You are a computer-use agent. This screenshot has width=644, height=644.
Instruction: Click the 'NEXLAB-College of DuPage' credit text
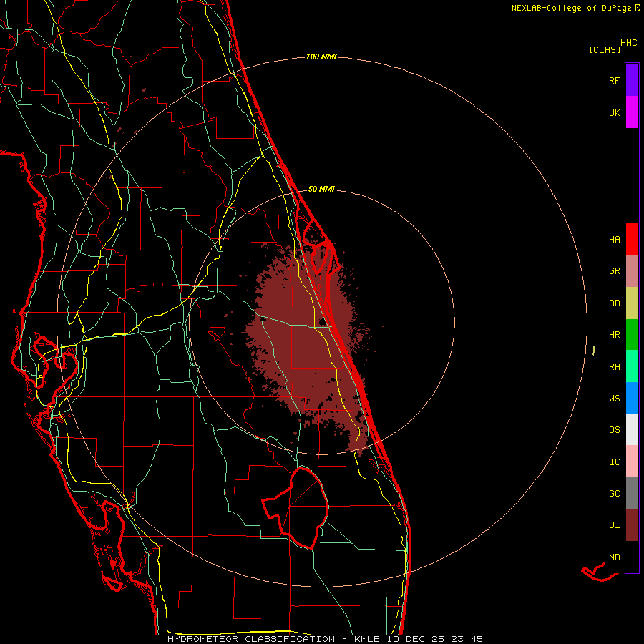coord(571,8)
